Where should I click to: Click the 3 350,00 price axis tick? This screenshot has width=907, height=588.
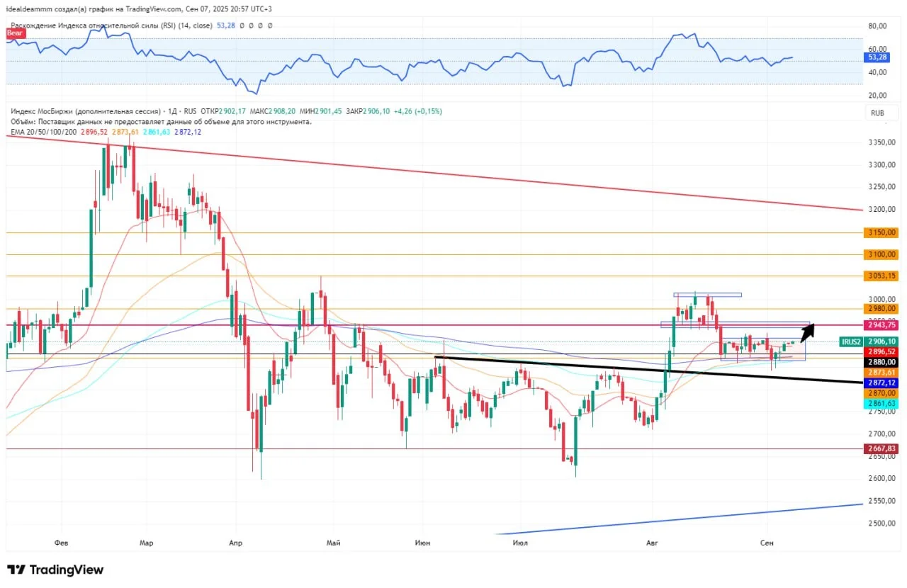click(x=882, y=142)
